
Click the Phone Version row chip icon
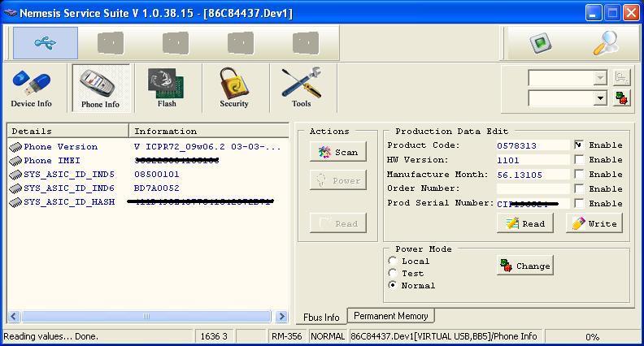point(15,147)
